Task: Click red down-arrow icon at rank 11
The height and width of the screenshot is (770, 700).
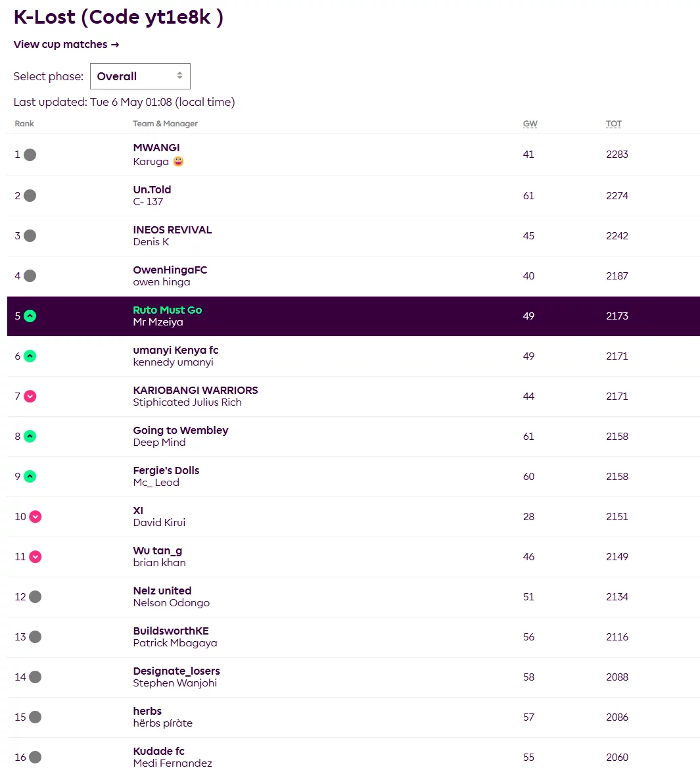Action: (35, 557)
